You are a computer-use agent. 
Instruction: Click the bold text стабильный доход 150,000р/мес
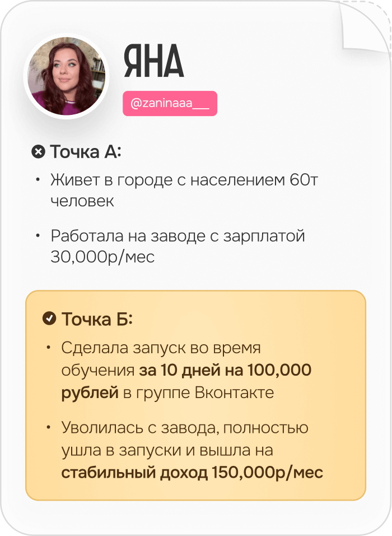(192, 473)
